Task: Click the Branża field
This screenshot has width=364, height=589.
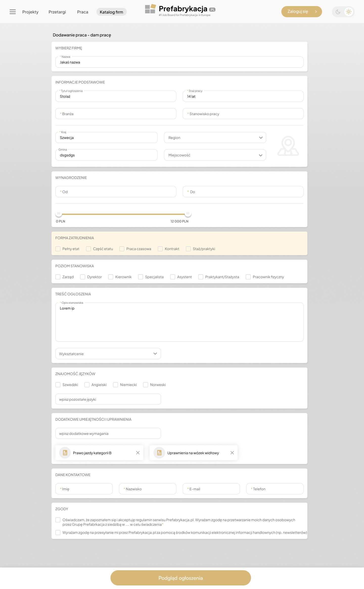Action: pyautogui.click(x=116, y=114)
